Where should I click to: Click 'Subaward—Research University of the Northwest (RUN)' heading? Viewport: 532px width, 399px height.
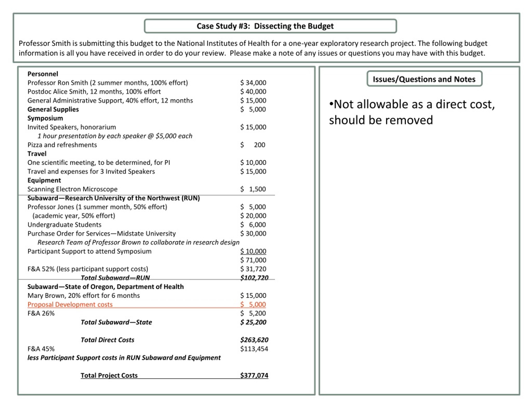pyautogui.click(x=113, y=198)
